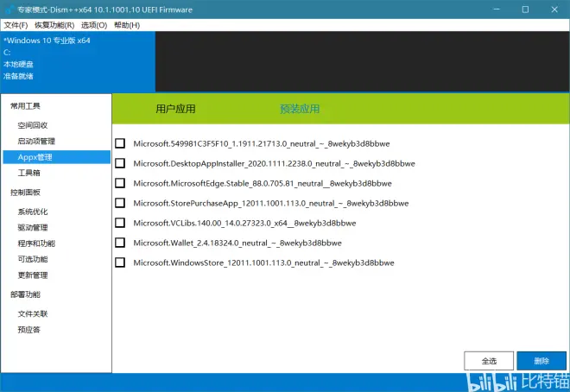Switch to the 预装应用 tab
The width and height of the screenshot is (570, 392).
(x=299, y=109)
